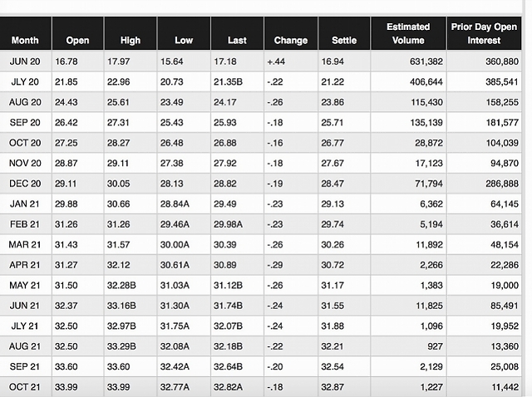Image resolution: width=532 pixels, height=397 pixels.
Task: Select the Settle column header
Action: 343,40
